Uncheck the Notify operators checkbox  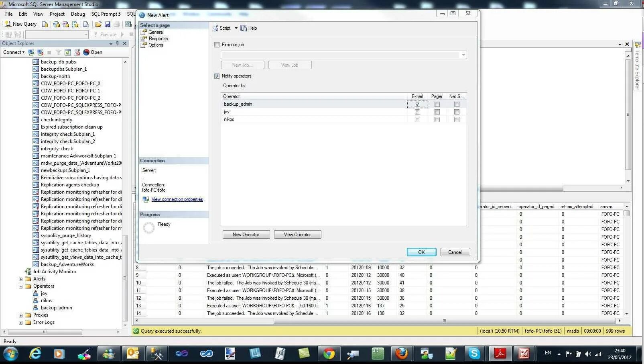pos(217,76)
